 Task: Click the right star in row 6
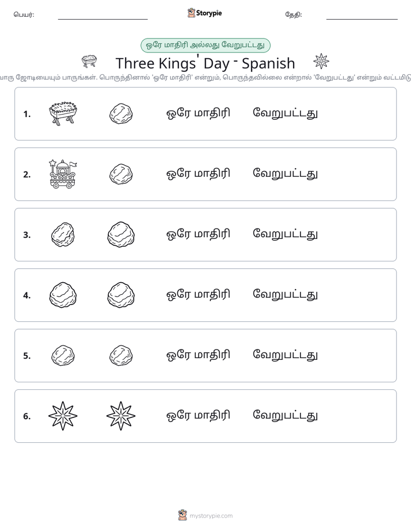pos(121,416)
